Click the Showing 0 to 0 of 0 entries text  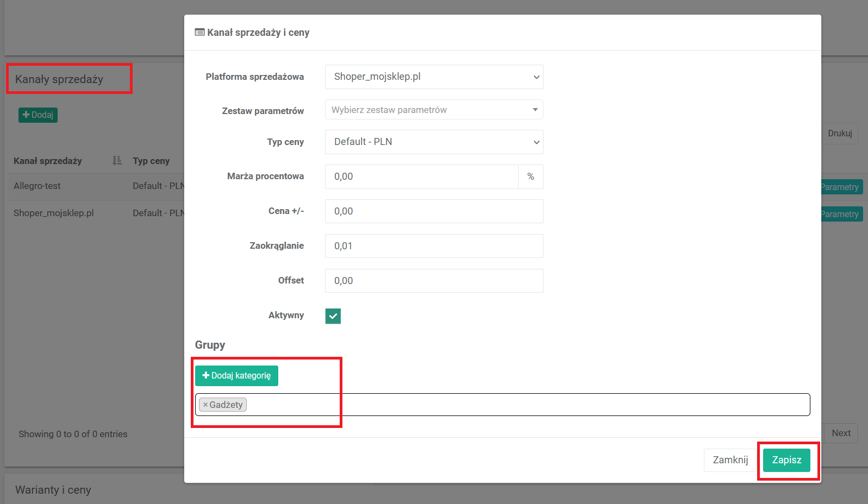point(73,434)
